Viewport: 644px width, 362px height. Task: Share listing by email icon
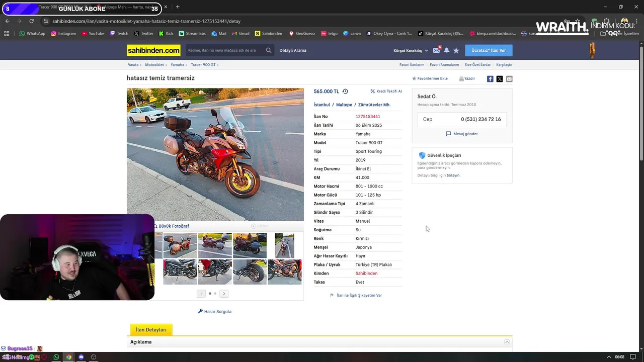(509, 79)
